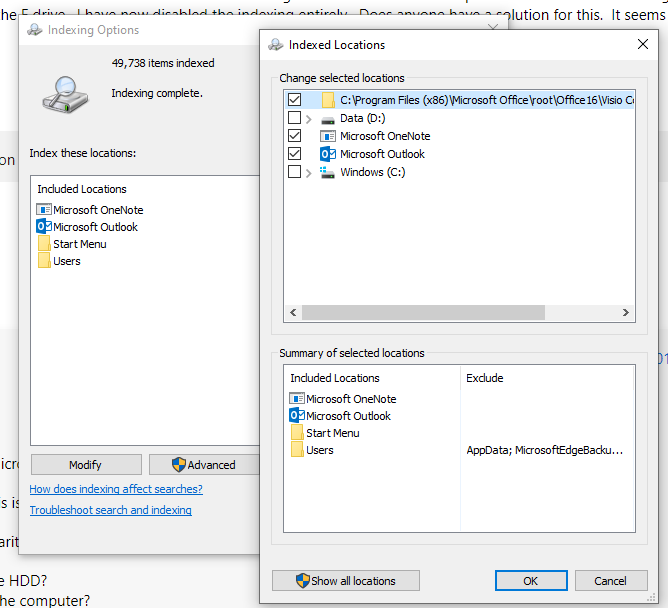This screenshot has height=608, width=668.
Task: Close the Indexed Locations dialog
Action: click(x=643, y=44)
